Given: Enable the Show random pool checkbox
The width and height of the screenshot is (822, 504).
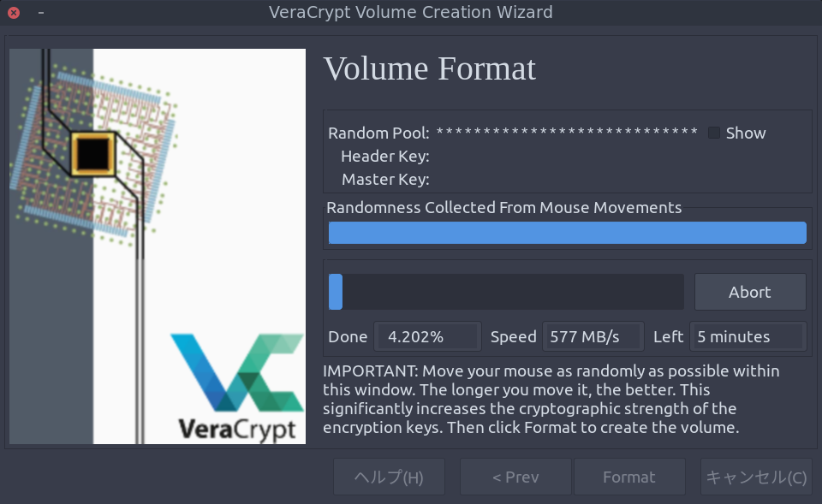Looking at the screenshot, I should [x=714, y=133].
